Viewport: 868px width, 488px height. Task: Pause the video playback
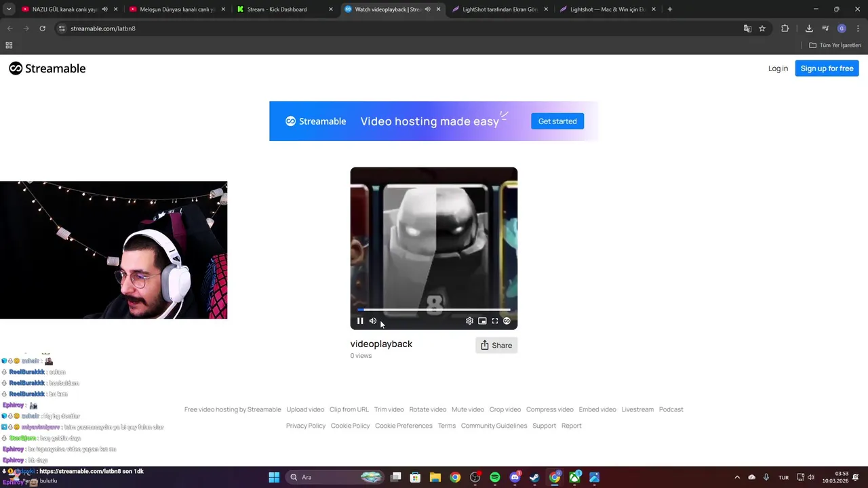coord(360,321)
